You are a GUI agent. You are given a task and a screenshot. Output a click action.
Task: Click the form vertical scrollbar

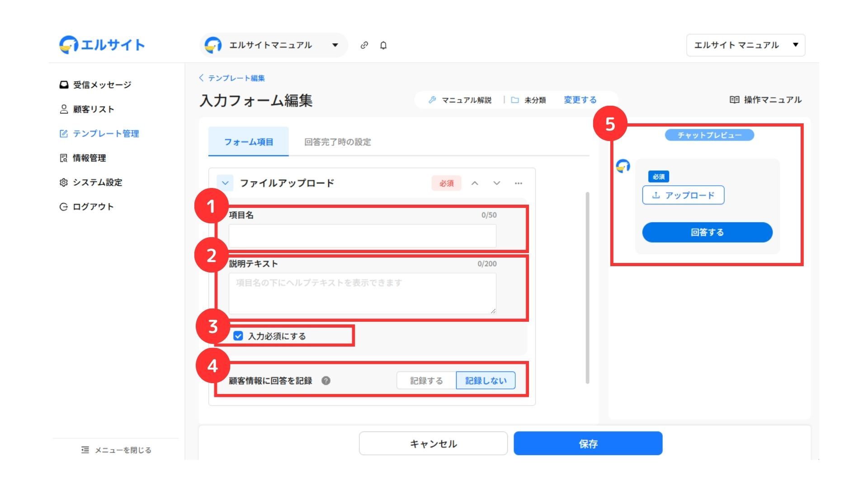click(x=587, y=287)
